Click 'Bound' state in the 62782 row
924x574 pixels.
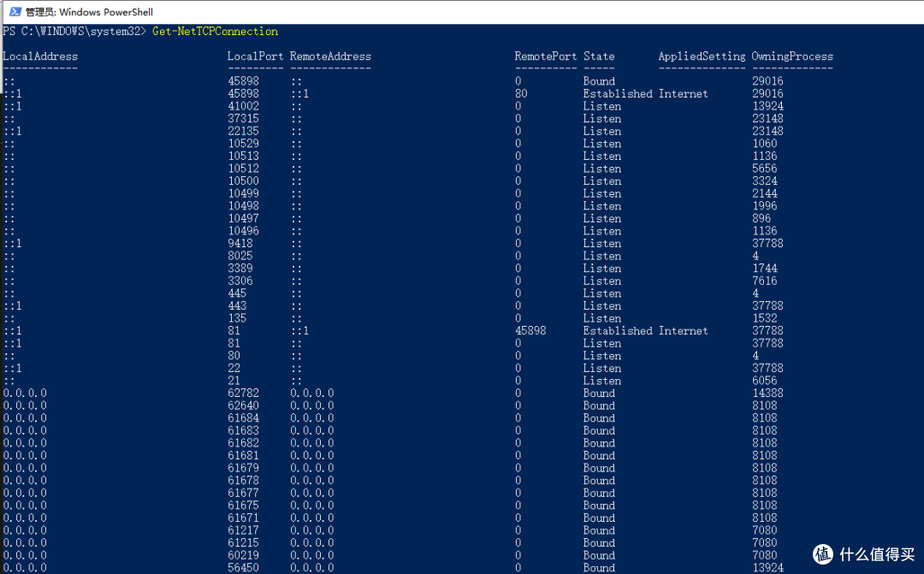click(599, 394)
